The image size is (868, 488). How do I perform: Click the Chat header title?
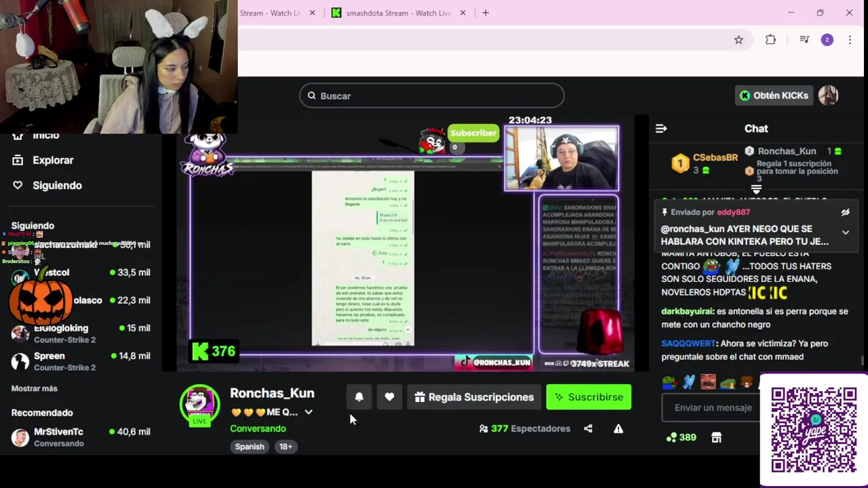(756, 128)
